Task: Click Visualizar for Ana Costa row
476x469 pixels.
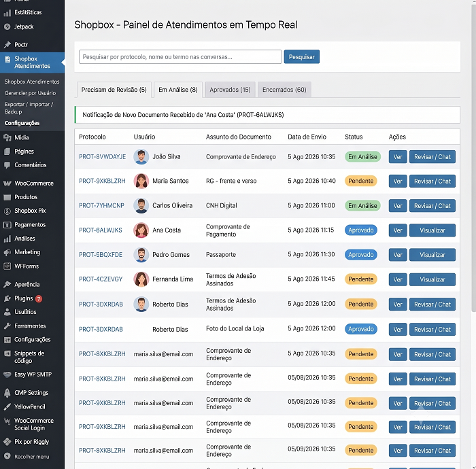Action: [432, 230]
